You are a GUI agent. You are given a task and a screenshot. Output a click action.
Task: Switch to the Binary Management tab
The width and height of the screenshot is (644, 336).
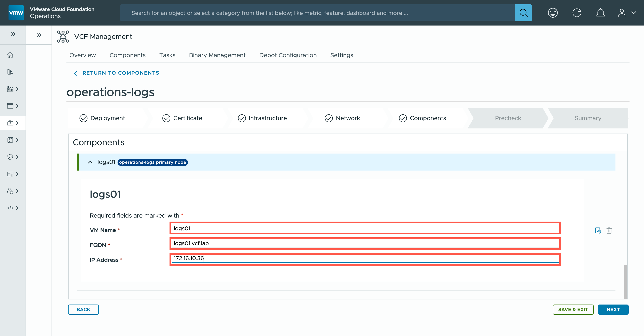click(x=217, y=55)
